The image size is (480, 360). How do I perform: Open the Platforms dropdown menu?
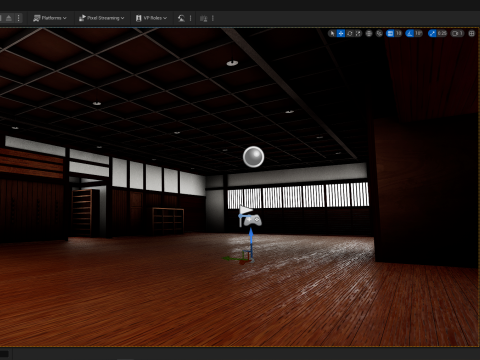click(50, 18)
